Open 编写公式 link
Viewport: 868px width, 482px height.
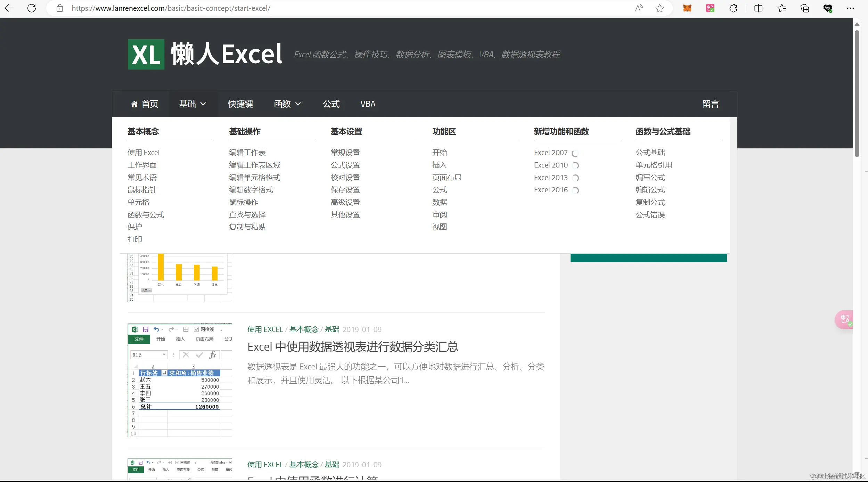tap(650, 178)
